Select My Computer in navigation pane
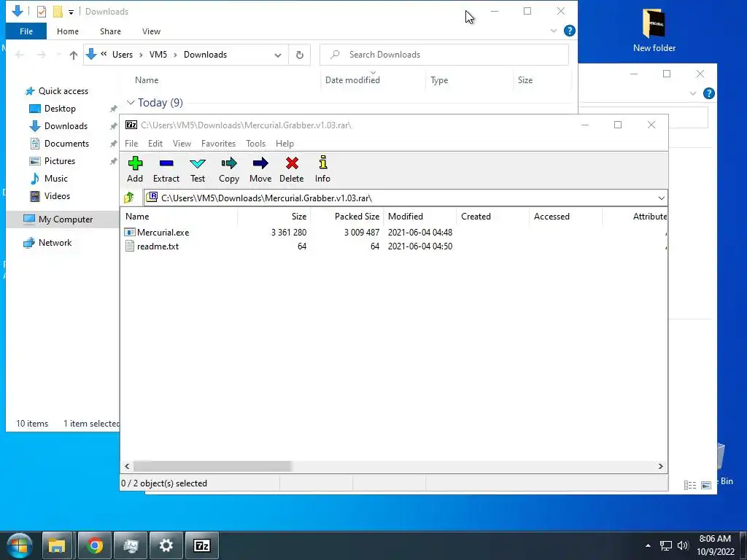747x560 pixels. [x=65, y=219]
